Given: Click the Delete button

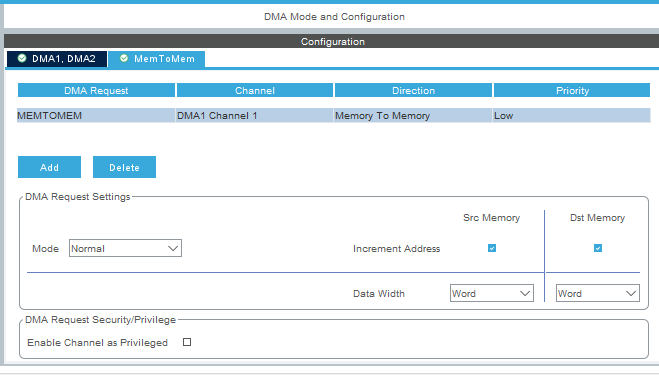Looking at the screenshot, I should tap(124, 167).
